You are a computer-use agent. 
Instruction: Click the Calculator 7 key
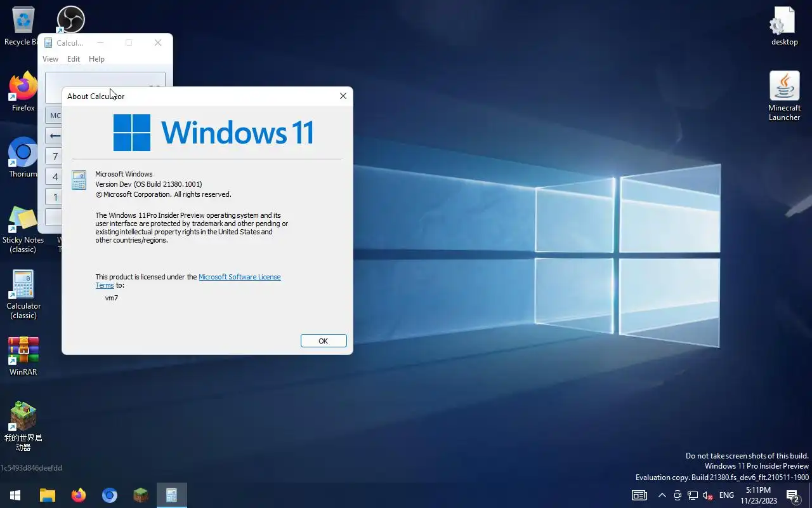point(53,156)
